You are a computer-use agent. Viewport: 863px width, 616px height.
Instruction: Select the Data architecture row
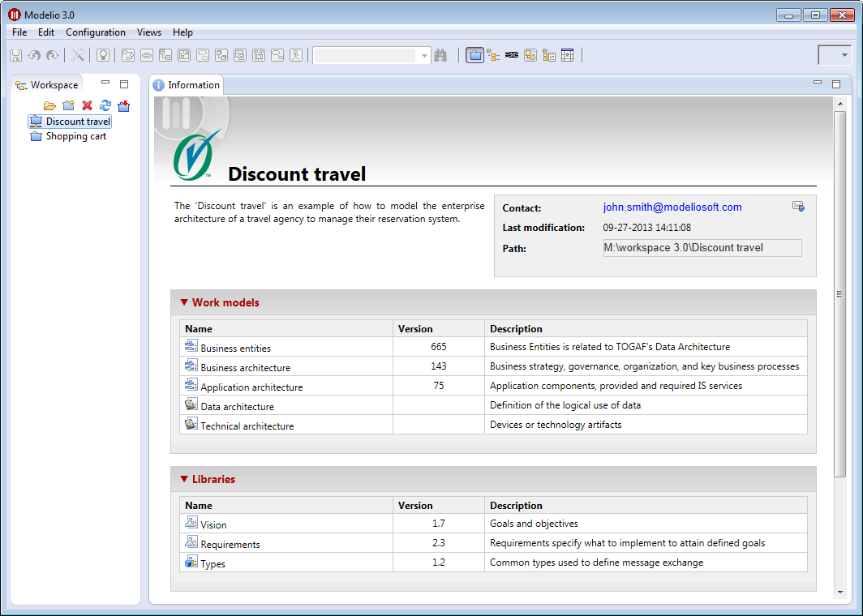[494, 405]
